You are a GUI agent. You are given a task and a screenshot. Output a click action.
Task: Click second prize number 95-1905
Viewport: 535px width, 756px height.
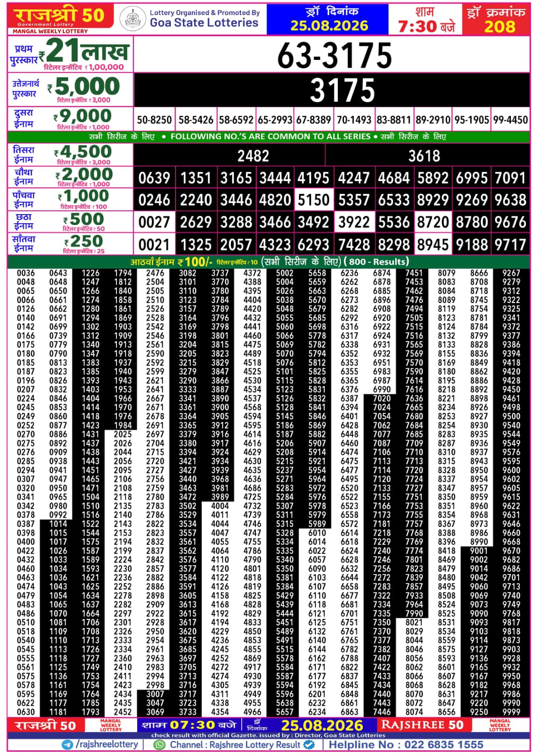coord(472,120)
